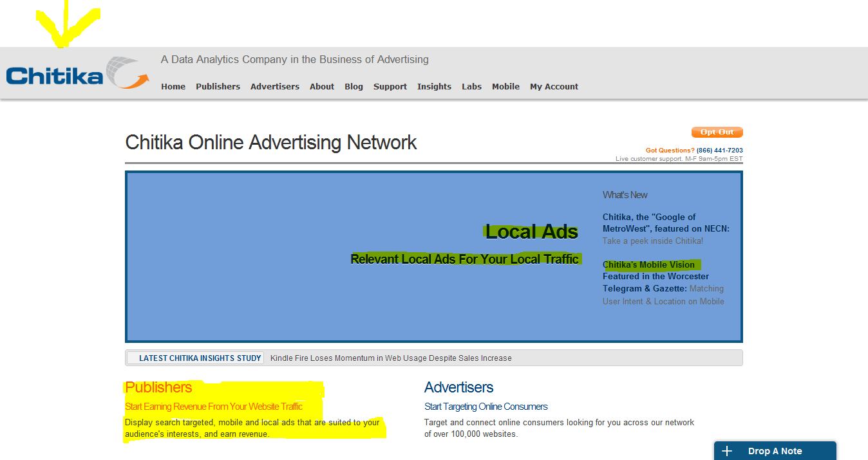Select Support in the top navigation
Image resolution: width=868 pixels, height=460 pixels.
coord(390,86)
